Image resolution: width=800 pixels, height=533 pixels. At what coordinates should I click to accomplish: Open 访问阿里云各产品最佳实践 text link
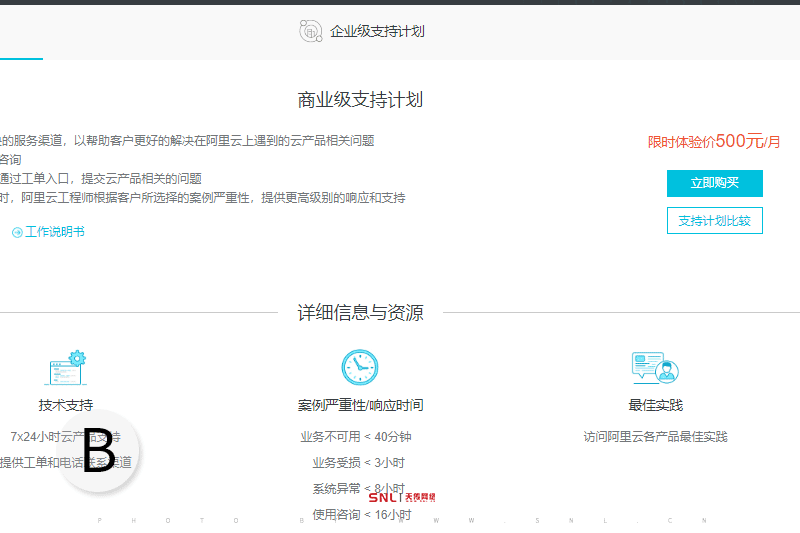click(655, 437)
